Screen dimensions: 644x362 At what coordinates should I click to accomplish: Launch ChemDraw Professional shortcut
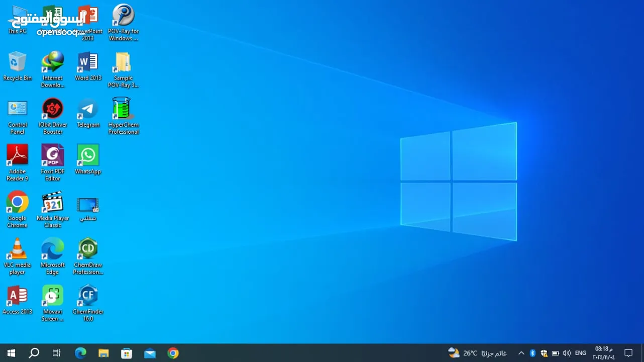tap(88, 256)
